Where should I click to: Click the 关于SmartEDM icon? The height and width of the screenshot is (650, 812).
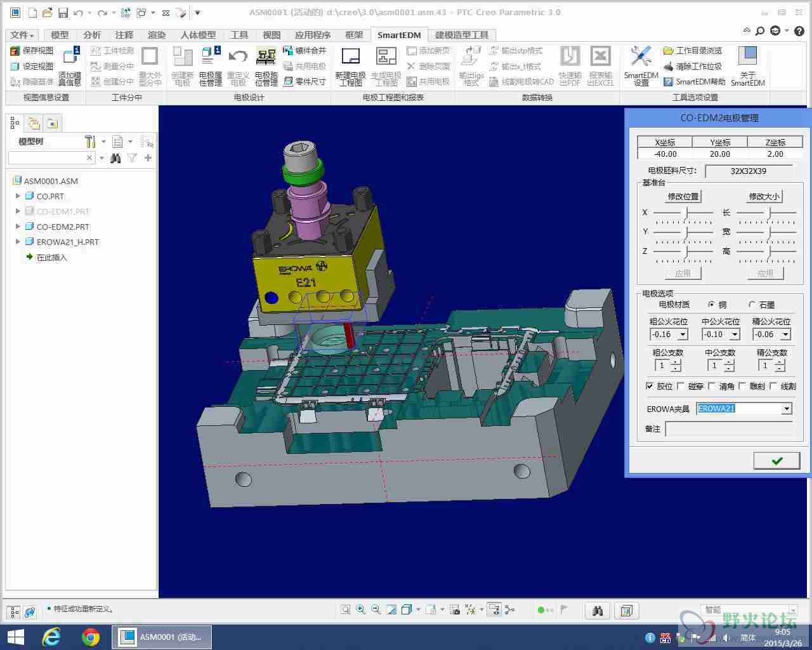point(748,66)
